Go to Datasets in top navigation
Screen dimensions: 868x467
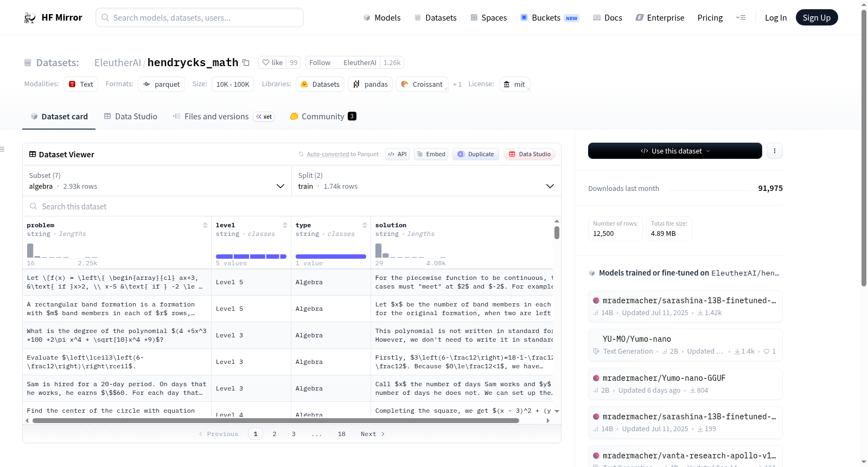coord(435,18)
